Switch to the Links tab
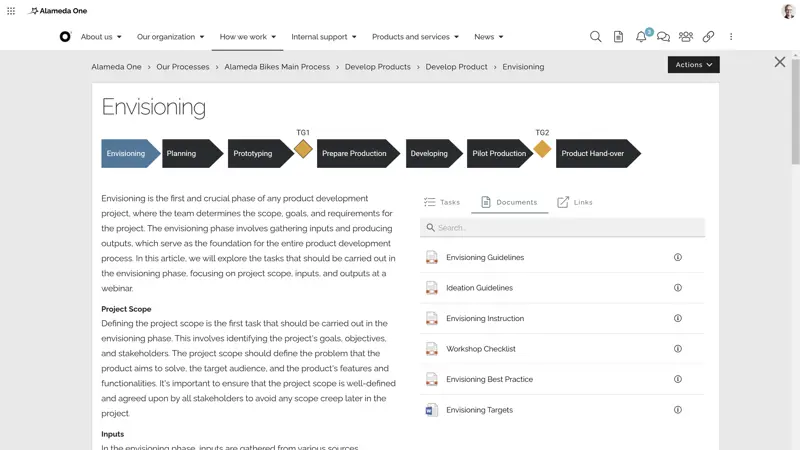The image size is (800, 450). pyautogui.click(x=574, y=202)
